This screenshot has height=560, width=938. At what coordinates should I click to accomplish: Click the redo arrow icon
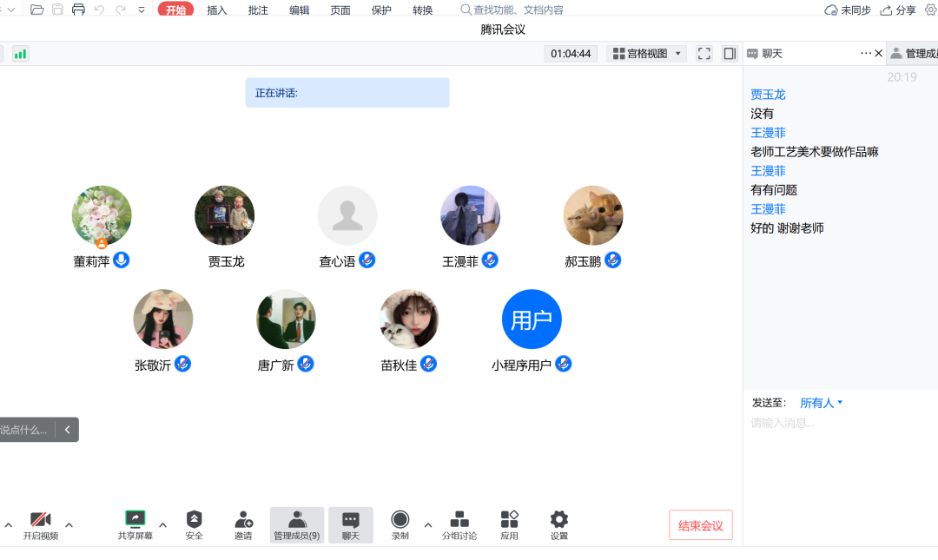tap(121, 10)
